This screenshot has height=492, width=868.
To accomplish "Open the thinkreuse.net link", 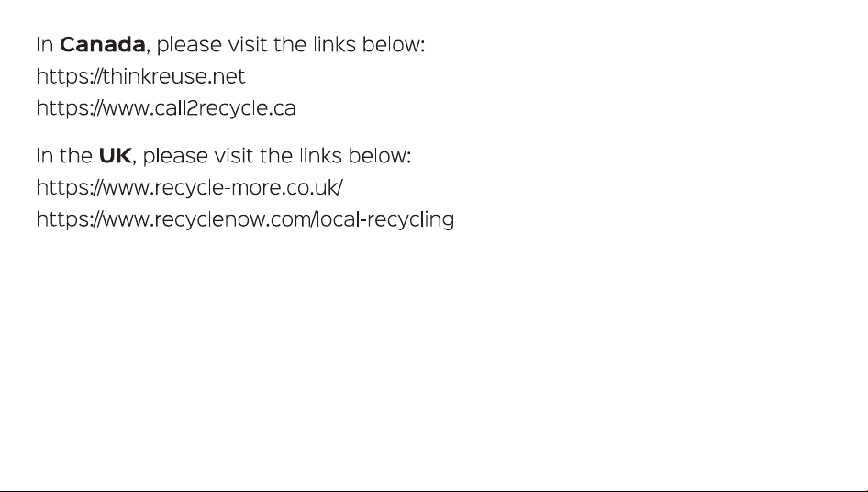I will point(140,76).
